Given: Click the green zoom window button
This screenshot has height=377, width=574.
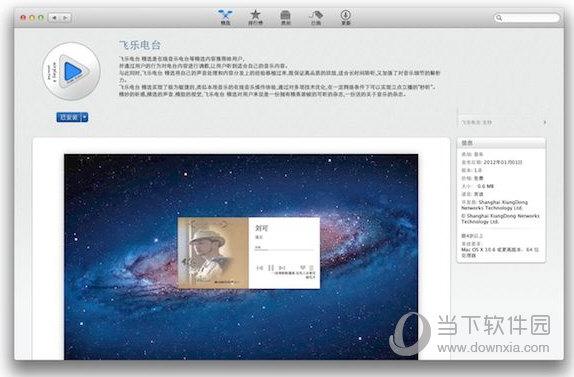Looking at the screenshot, I should [x=41, y=18].
